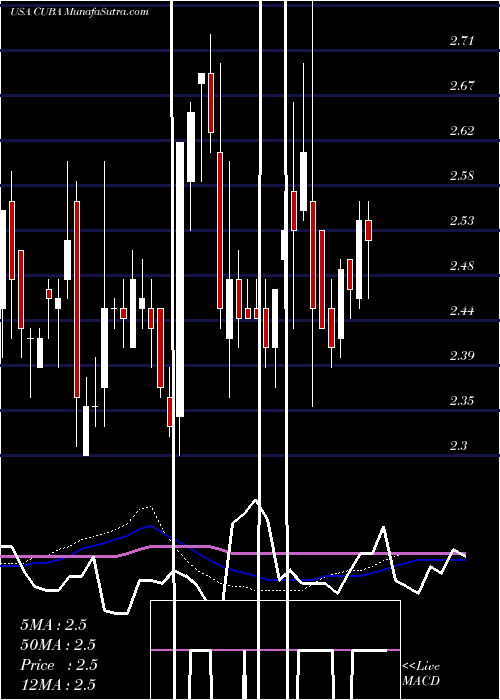
Task: Click the tall white candle rising to 2.62
Action: 180,279
